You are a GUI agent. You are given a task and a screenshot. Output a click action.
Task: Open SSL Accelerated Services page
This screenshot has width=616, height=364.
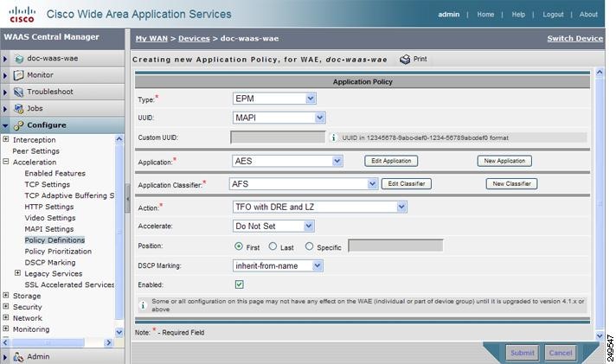tap(69, 284)
